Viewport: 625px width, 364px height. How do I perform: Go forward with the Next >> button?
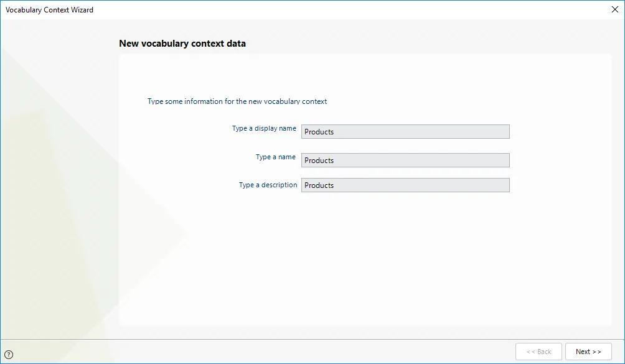[x=588, y=352]
